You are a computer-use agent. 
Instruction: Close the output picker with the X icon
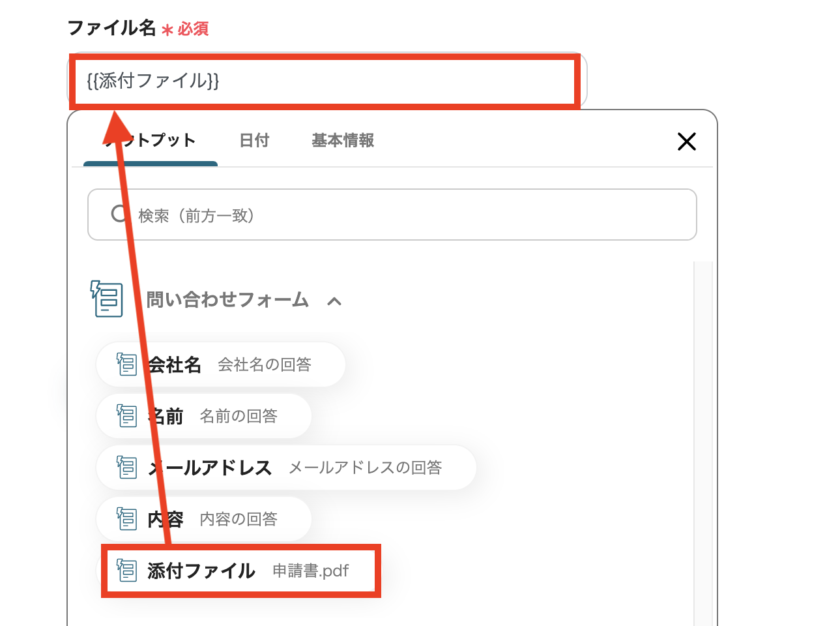[687, 142]
